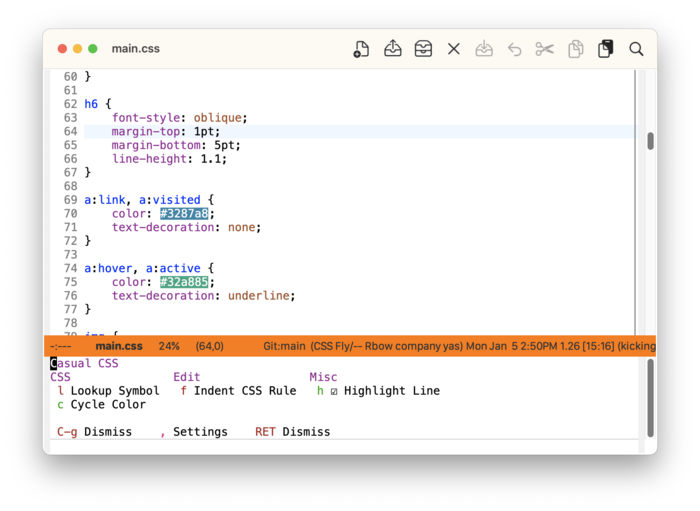Open Settings in the Casual CSS menu
The height and width of the screenshot is (511, 700).
pos(199,432)
